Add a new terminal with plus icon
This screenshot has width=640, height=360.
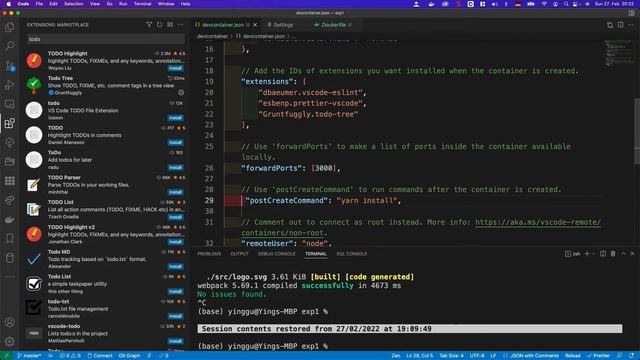tap(587, 253)
